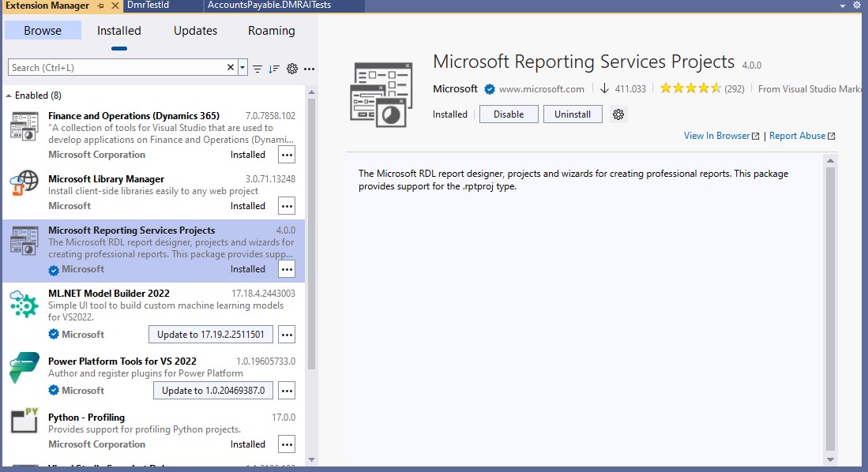The width and height of the screenshot is (868, 472).
Task: Select Microsoft Library Manager title
Action: tap(107, 178)
